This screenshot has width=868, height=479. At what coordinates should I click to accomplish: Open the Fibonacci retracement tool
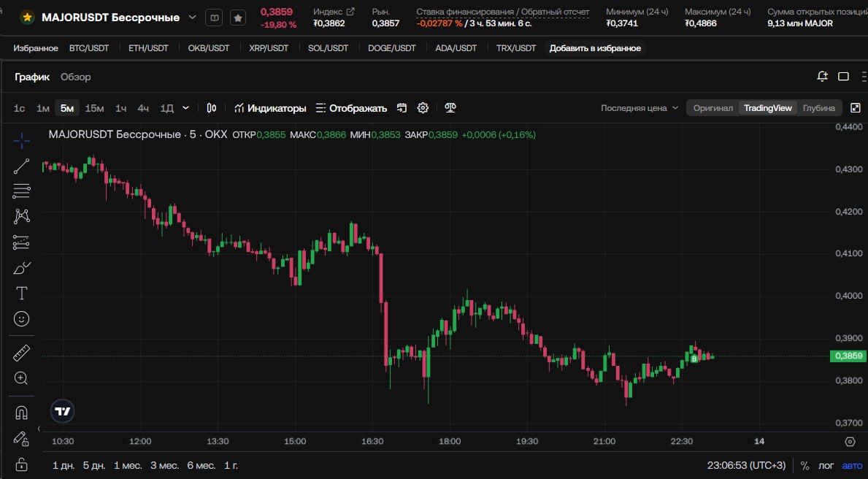pyautogui.click(x=22, y=191)
